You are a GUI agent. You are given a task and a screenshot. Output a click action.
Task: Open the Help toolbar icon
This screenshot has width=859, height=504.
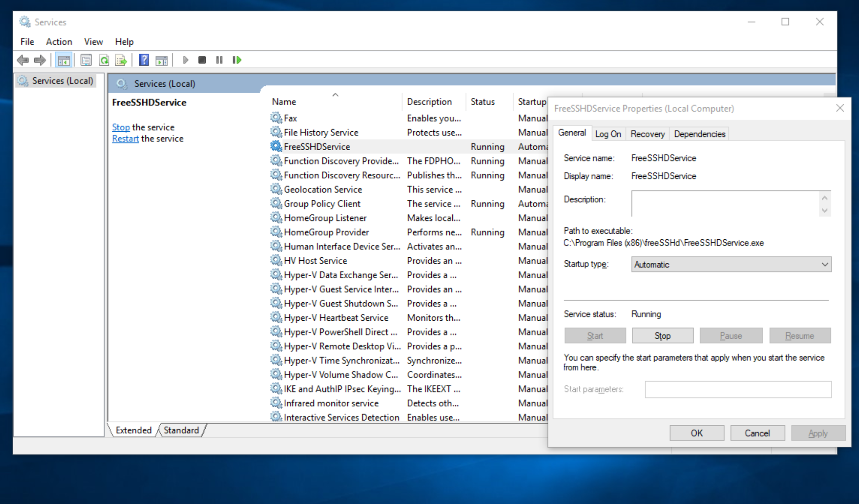pyautogui.click(x=144, y=60)
